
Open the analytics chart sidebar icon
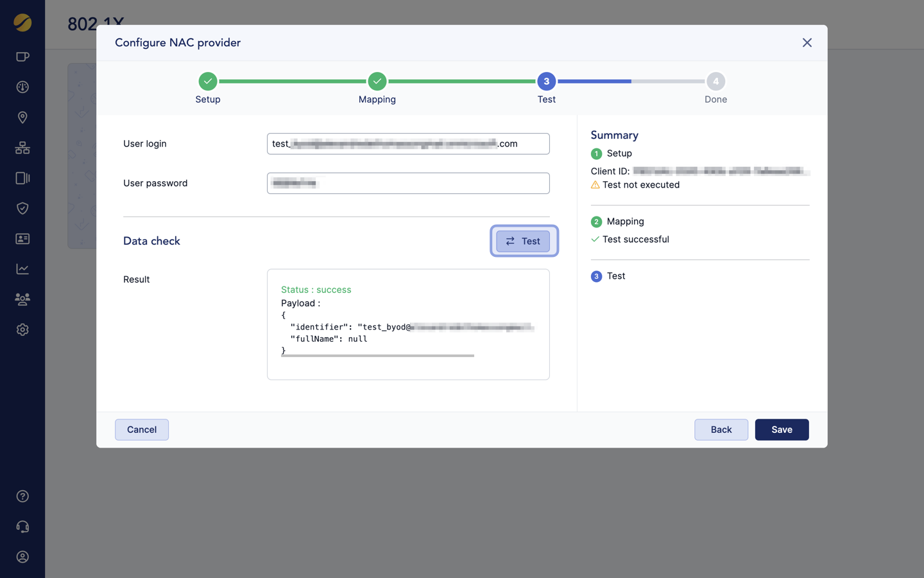click(x=22, y=269)
